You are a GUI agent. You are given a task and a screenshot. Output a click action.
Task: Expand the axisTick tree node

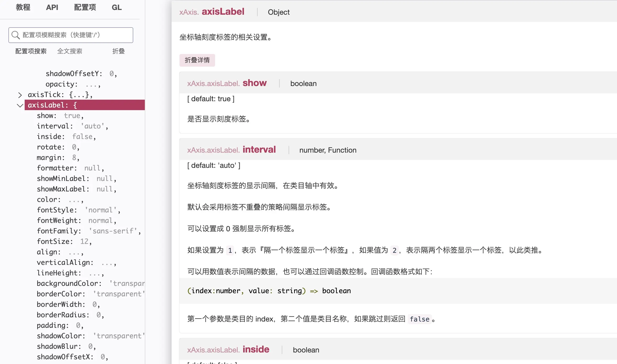click(20, 95)
